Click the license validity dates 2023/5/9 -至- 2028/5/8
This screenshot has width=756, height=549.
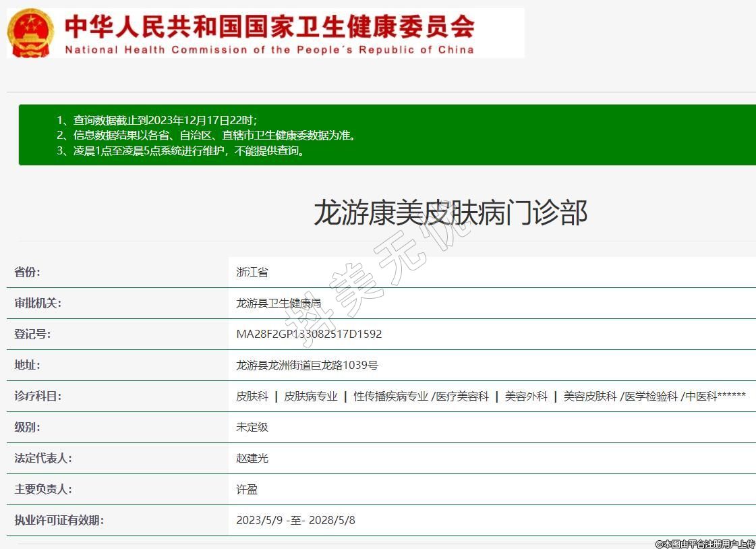[295, 521]
